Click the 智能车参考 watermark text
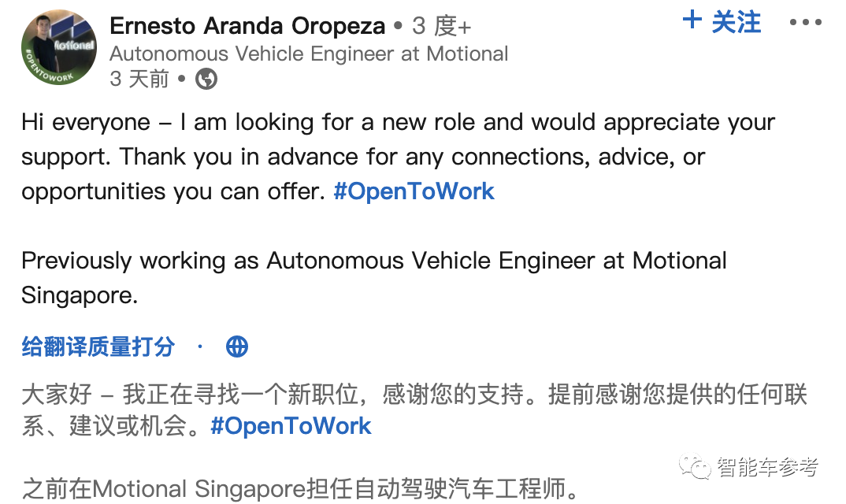The image size is (846, 504). 766,467
